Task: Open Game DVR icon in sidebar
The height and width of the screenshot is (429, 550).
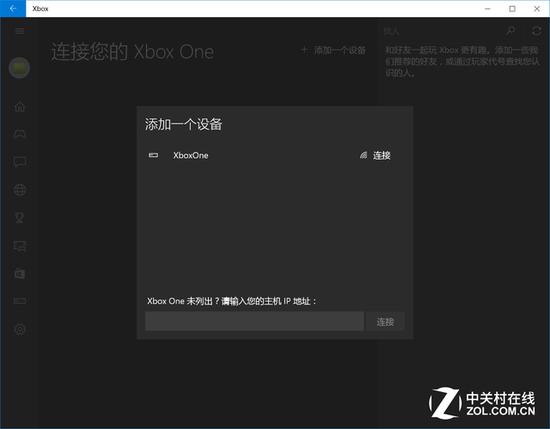Action: (20, 246)
